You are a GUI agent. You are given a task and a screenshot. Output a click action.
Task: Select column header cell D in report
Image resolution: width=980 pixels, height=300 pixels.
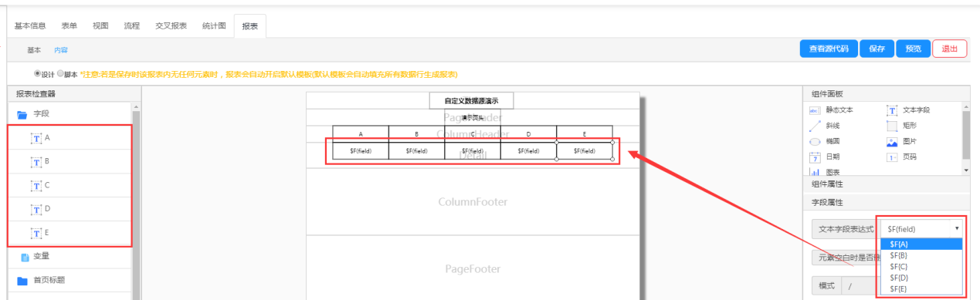[x=528, y=133]
